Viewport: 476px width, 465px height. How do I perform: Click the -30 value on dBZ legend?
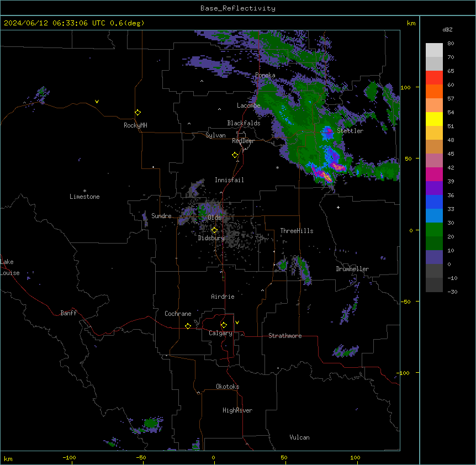pos(452,292)
